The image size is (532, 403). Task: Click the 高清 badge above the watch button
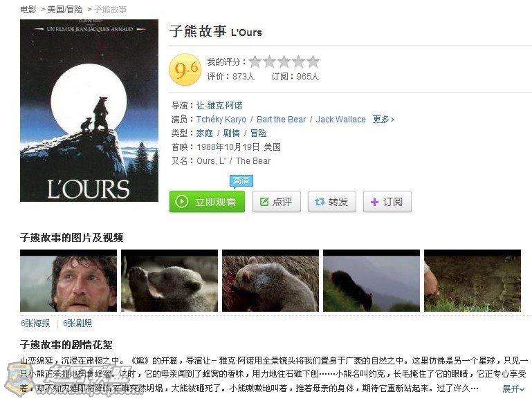[x=241, y=180]
